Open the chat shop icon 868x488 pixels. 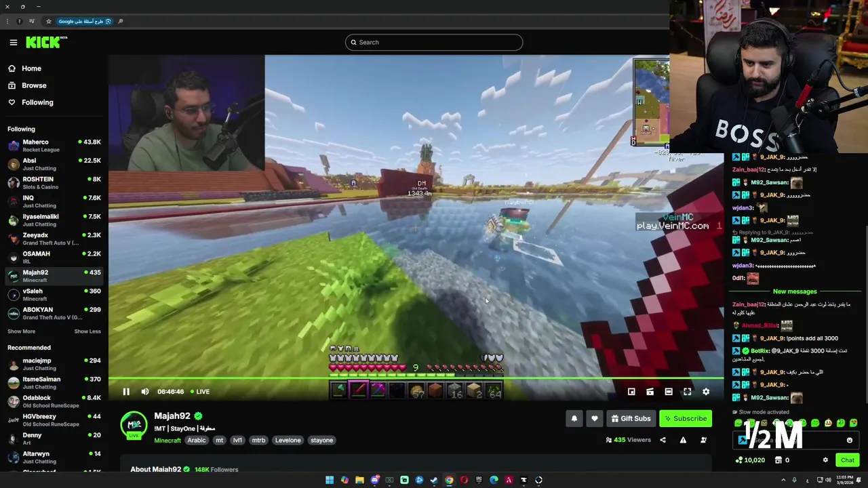(x=778, y=460)
